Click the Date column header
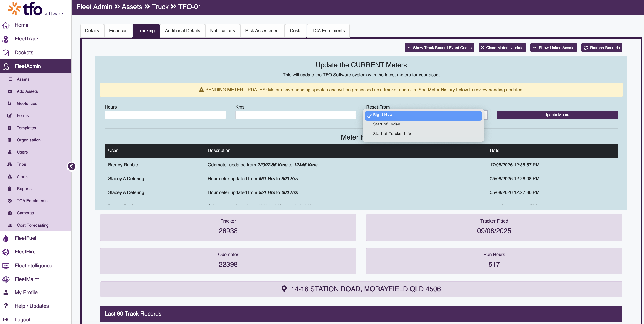644x324 pixels. (x=495, y=151)
